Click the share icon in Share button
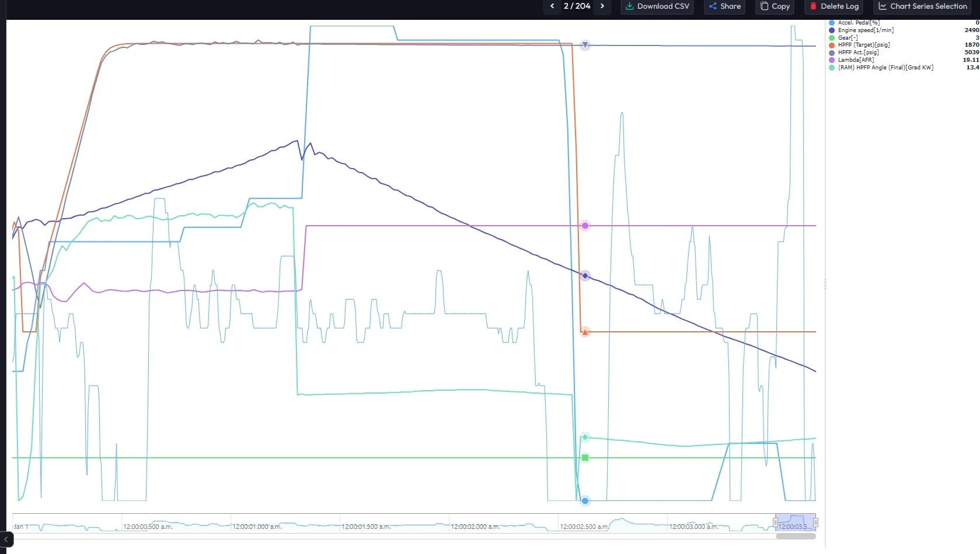This screenshot has width=980, height=554. (713, 6)
